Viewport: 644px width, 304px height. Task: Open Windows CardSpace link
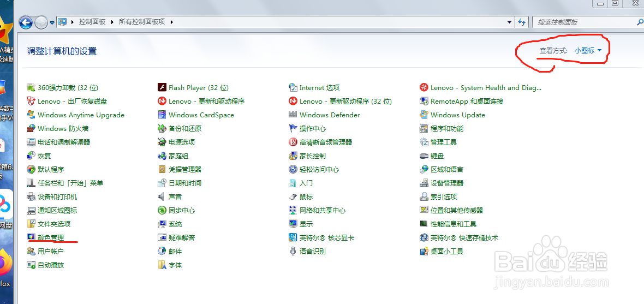click(201, 115)
